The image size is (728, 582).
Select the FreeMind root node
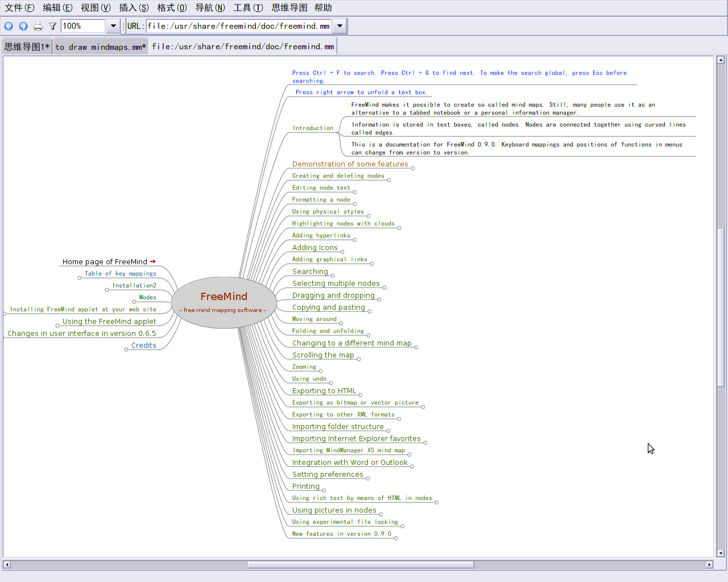pos(224,302)
